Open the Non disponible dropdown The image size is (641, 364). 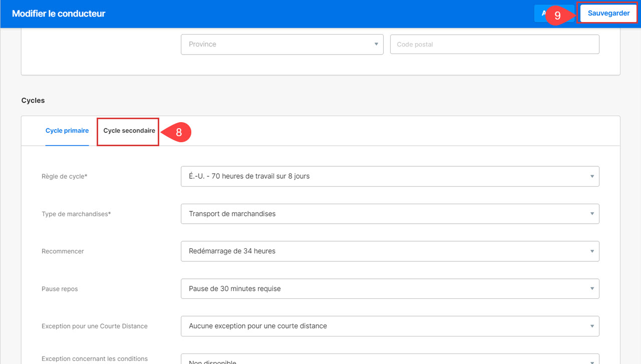[390, 360]
